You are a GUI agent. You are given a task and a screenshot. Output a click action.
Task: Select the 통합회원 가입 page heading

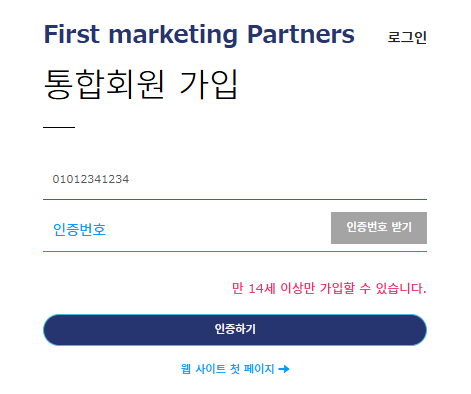pos(140,84)
